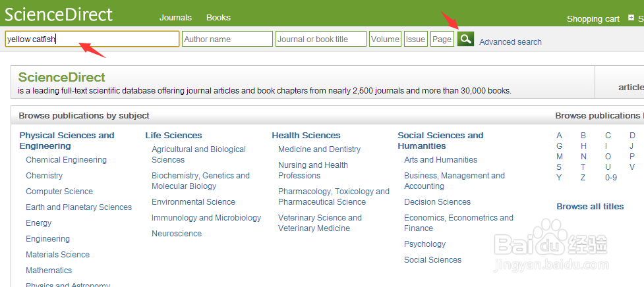Browse titles starting with S
The image size is (644, 287).
559,167
